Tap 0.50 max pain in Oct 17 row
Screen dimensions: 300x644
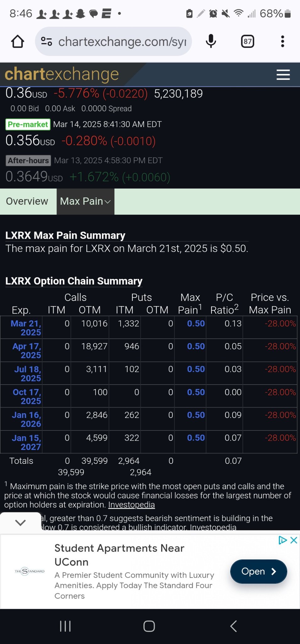tap(196, 392)
